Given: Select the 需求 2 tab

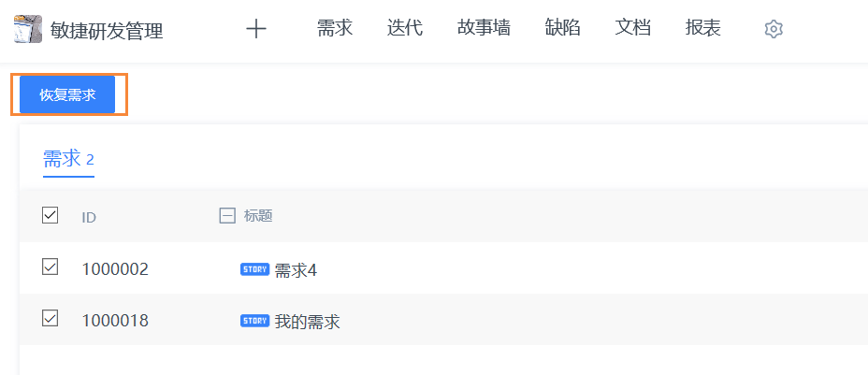Looking at the screenshot, I should [68, 160].
